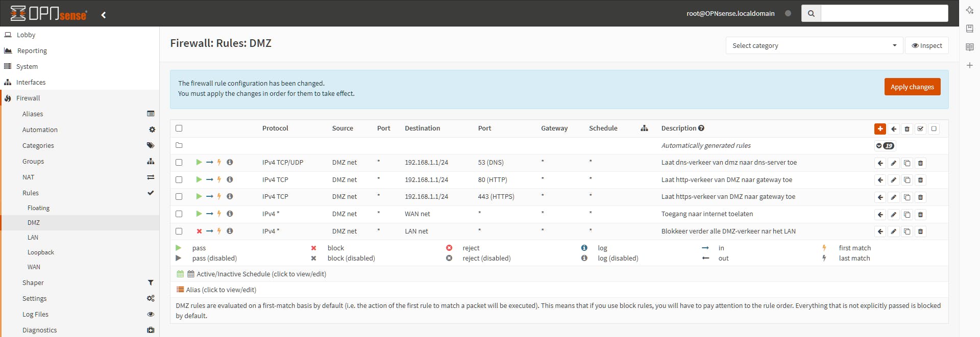Move selected rules before the WAN net rule
980x337 pixels.
click(880, 215)
